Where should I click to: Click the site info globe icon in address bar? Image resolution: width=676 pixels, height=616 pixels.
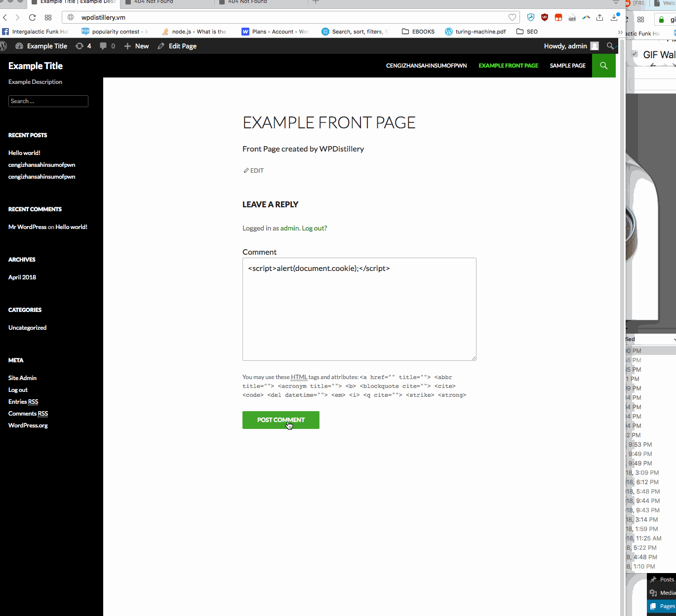tap(71, 17)
